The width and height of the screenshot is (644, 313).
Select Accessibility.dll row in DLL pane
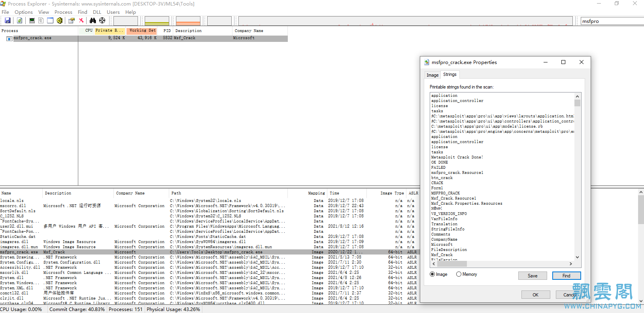click(x=210, y=268)
